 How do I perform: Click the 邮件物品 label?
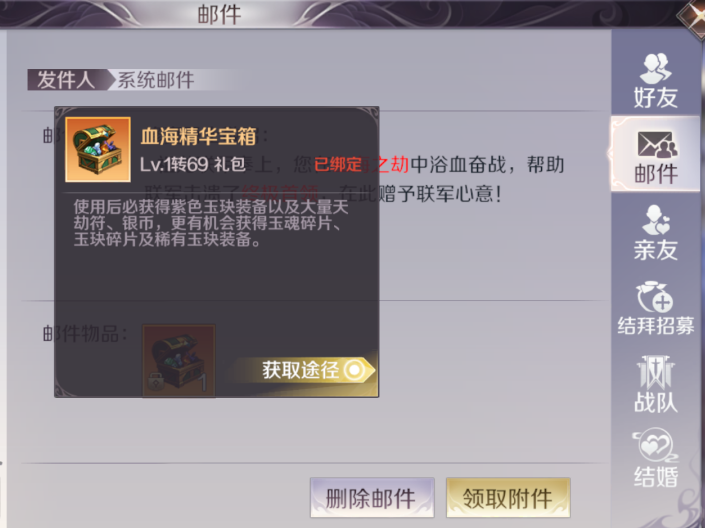tap(85, 334)
